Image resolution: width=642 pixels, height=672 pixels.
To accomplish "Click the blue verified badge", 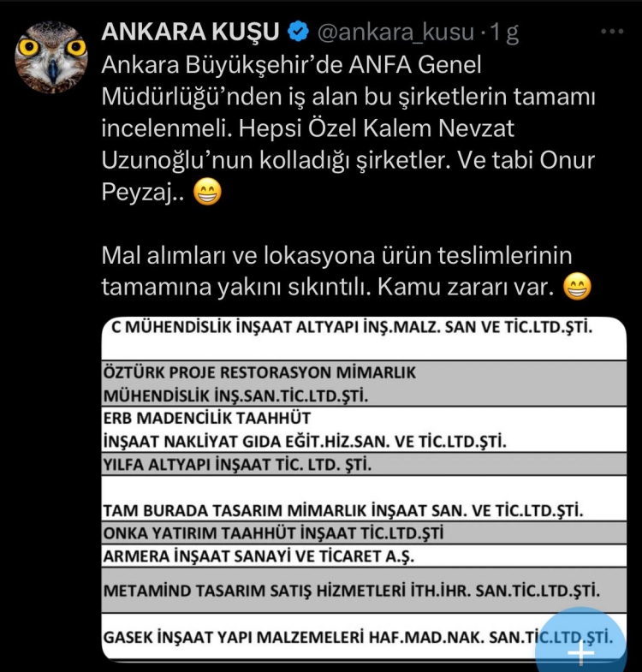I will 298,32.
